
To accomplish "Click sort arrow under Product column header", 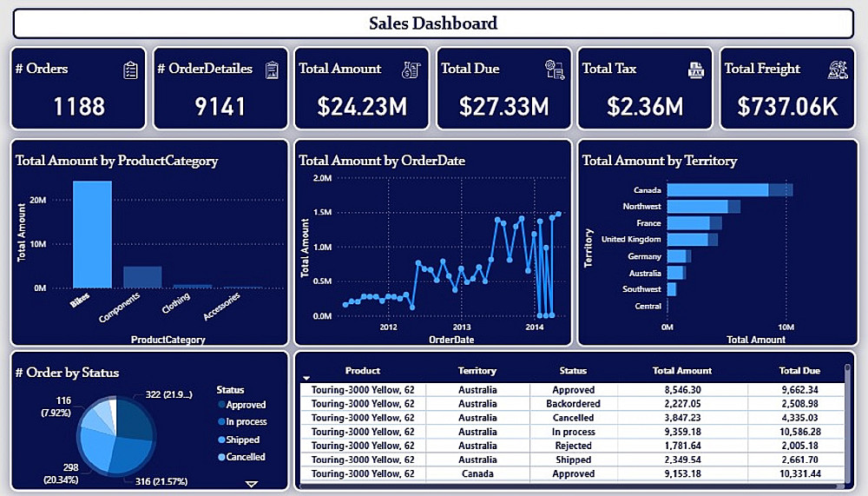I will 306,379.
